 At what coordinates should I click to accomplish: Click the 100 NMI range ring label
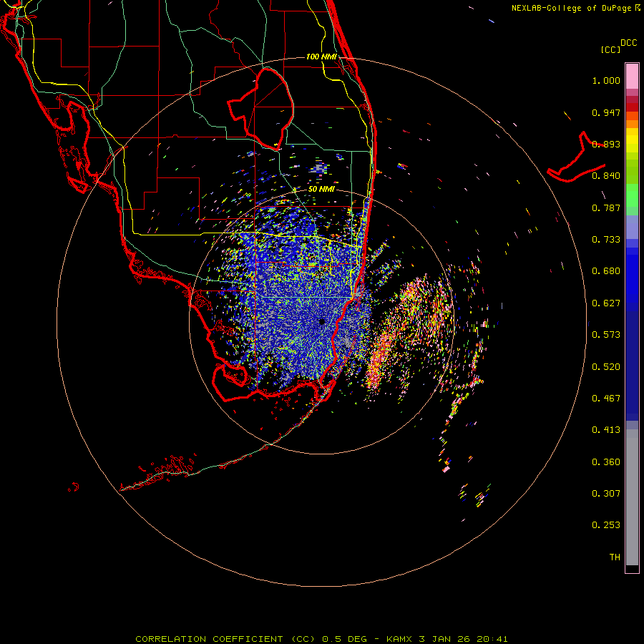click(321, 57)
